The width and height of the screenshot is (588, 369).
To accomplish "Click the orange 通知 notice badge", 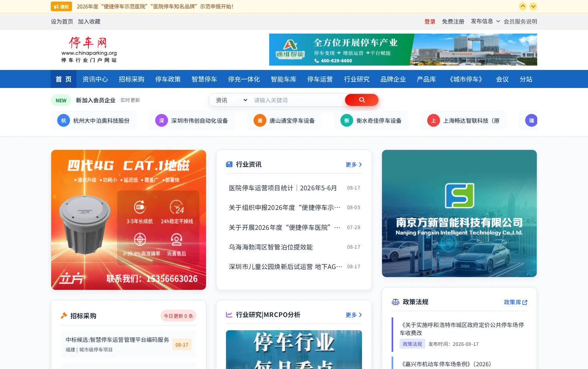I will pos(61,6).
